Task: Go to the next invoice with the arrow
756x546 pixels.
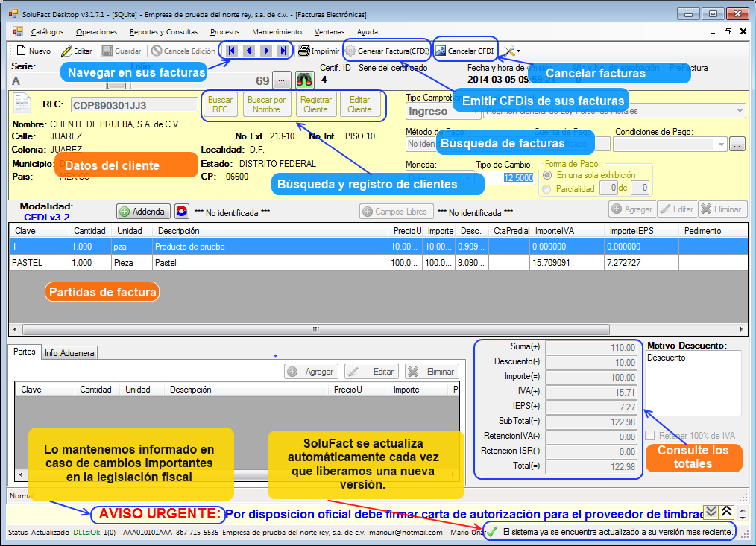Action: (266, 51)
